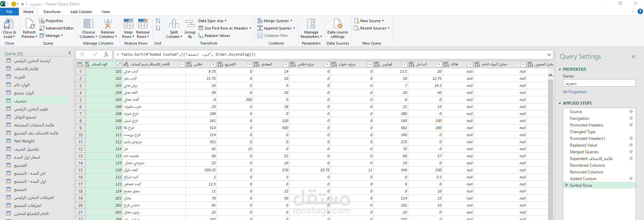Open filter dropdown of اطلس column
Screen dimensions: 644x220
(x=213, y=64)
